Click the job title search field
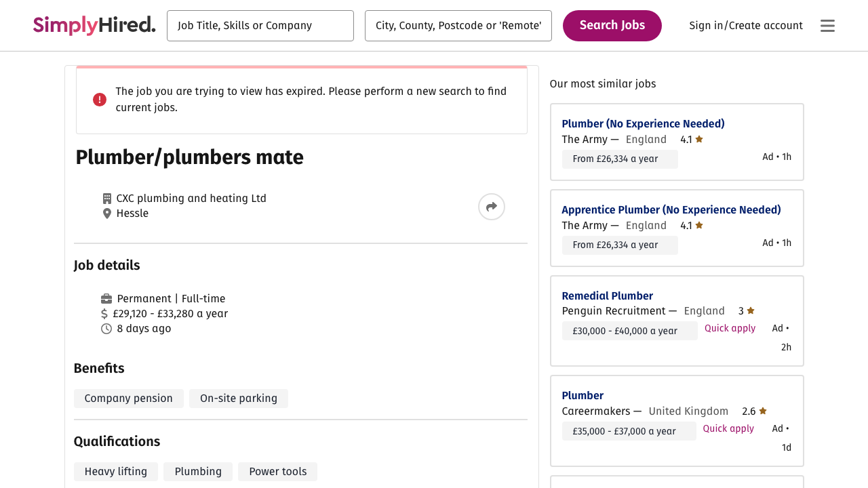The height and width of the screenshot is (488, 868). point(260,25)
